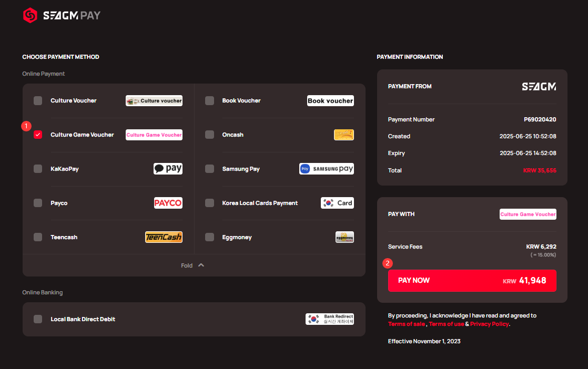Click the SEAGM logo in Payment From
Viewport: 588px width, 369px height.
(539, 87)
